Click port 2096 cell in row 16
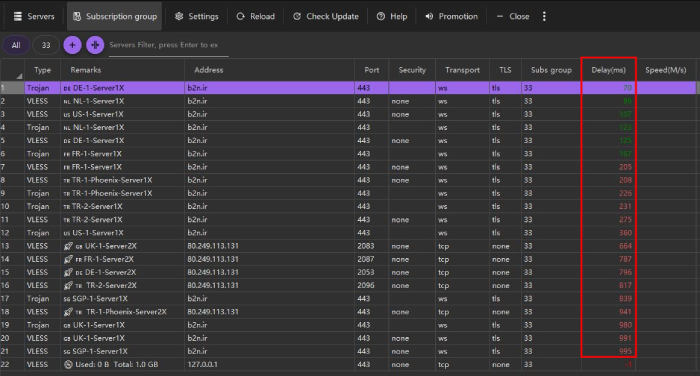700x376 pixels. [x=371, y=286]
